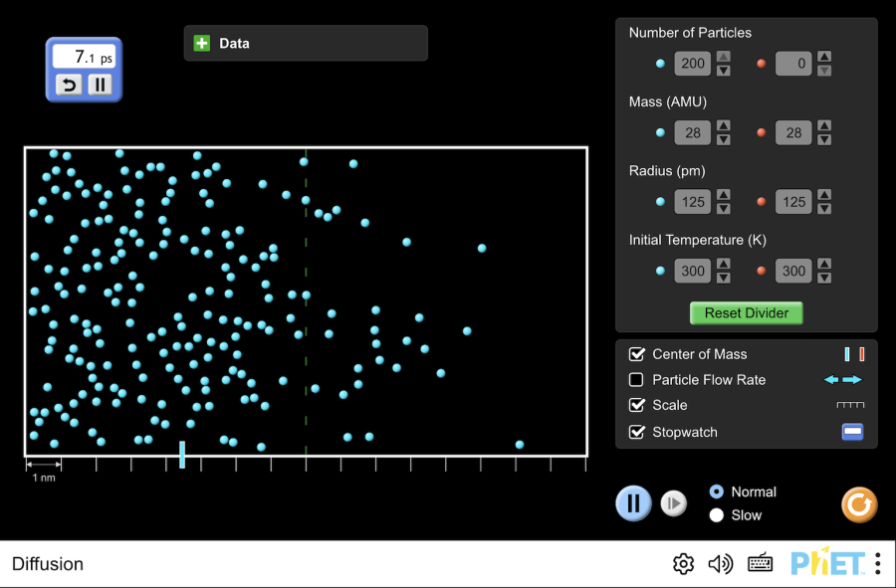Pause the stopwatch
Screen dimensions: 896x588
(100, 85)
